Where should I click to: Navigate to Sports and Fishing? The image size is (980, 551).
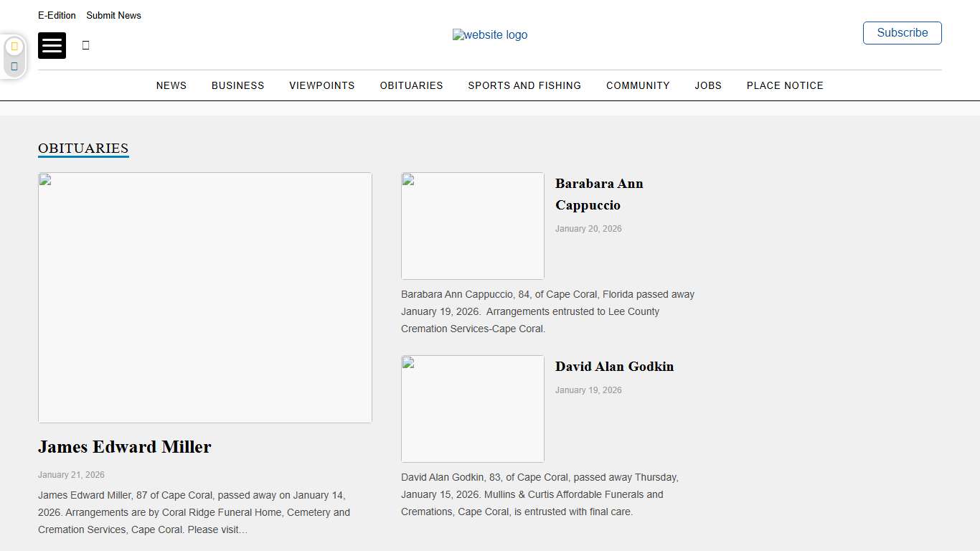(524, 85)
